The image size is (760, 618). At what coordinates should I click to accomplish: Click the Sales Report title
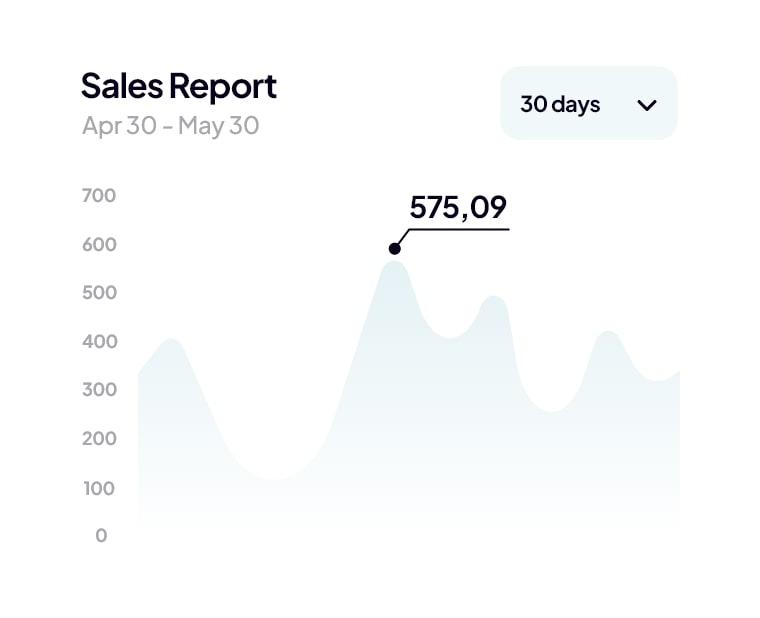(x=178, y=86)
